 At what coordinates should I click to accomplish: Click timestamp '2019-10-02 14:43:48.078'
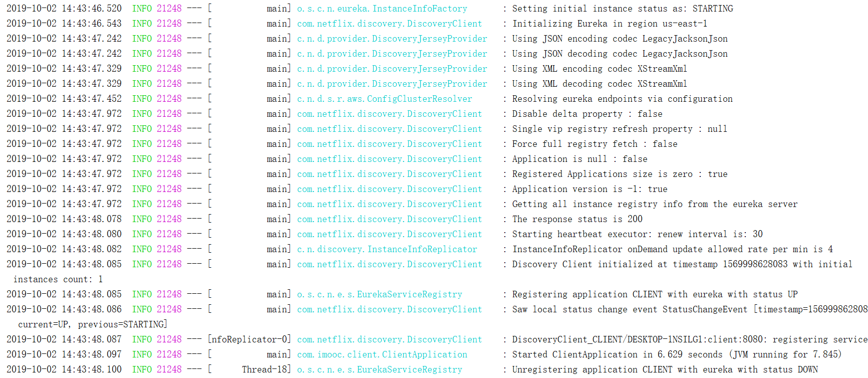tap(64, 219)
